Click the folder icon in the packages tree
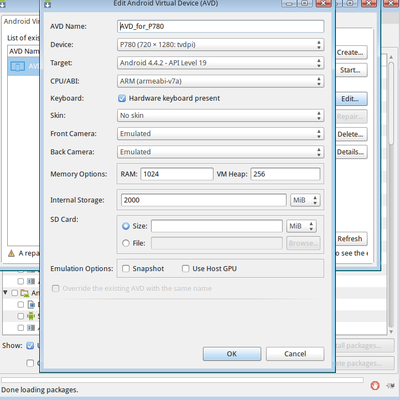Image resolution: width=400 pixels, height=400 pixels. [x=24, y=293]
